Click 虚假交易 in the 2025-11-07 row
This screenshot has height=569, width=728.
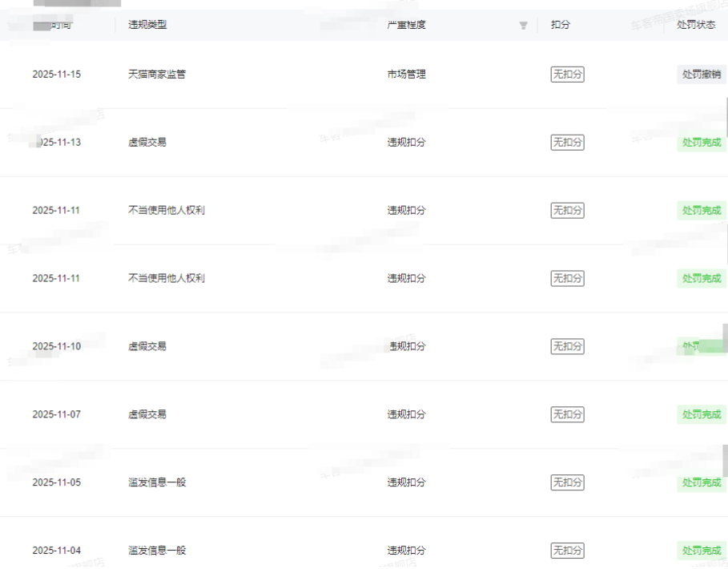147,414
